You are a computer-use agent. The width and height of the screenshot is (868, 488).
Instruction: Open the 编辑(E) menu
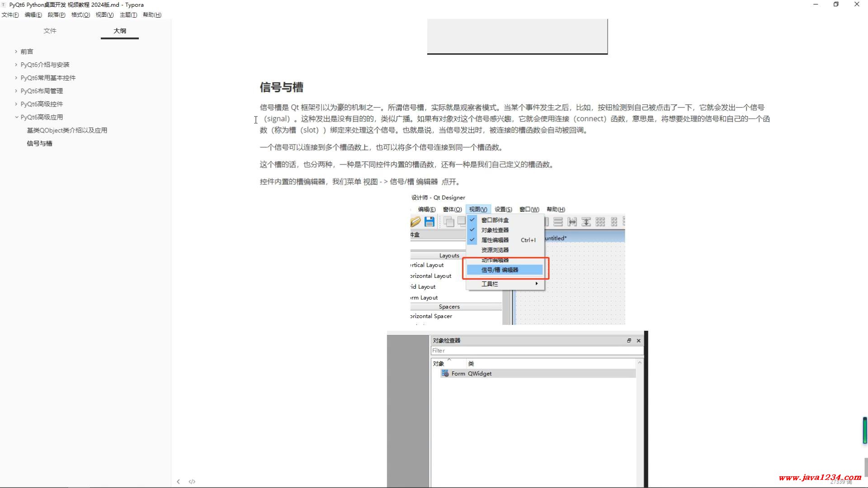tap(33, 15)
